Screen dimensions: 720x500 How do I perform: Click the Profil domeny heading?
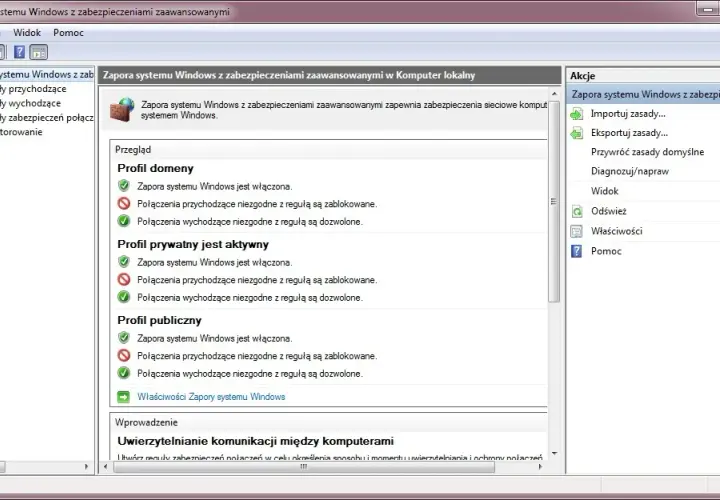click(155, 168)
